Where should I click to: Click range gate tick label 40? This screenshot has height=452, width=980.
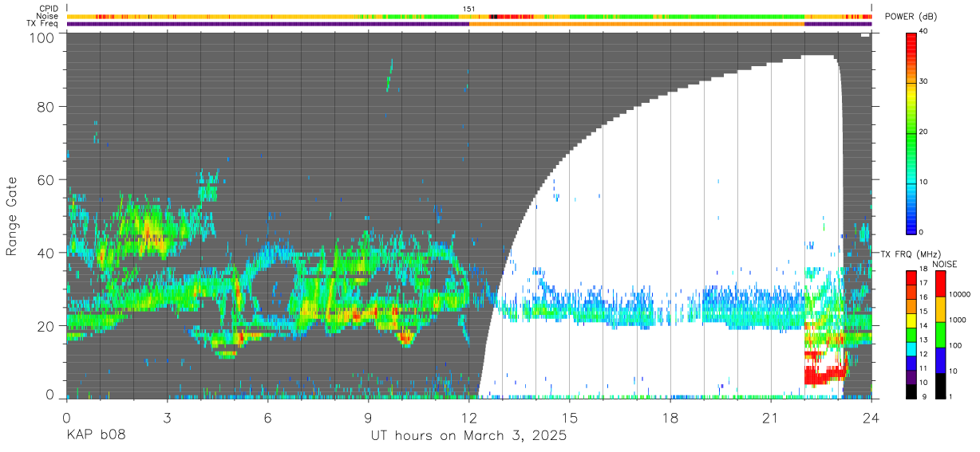pos(45,253)
